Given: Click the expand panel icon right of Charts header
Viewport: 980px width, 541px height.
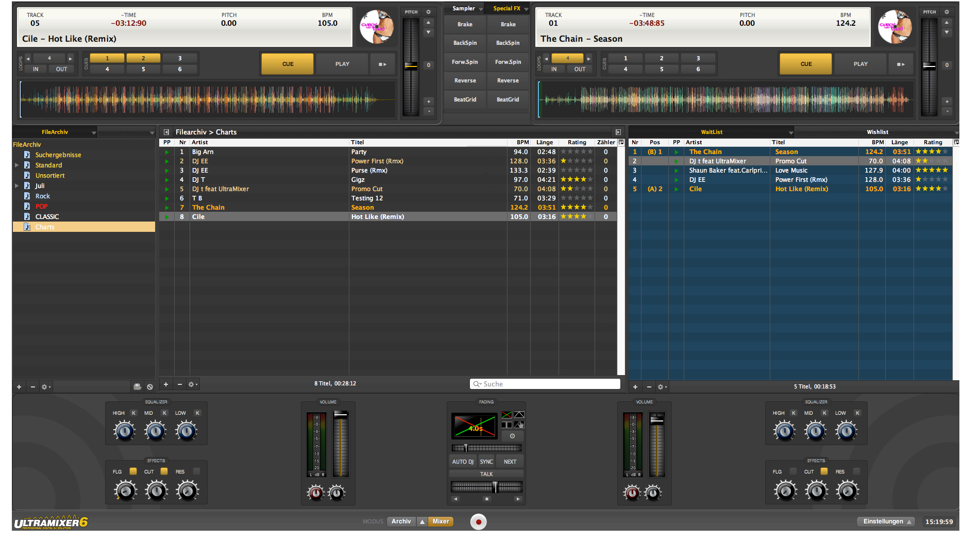Looking at the screenshot, I should pos(618,132).
